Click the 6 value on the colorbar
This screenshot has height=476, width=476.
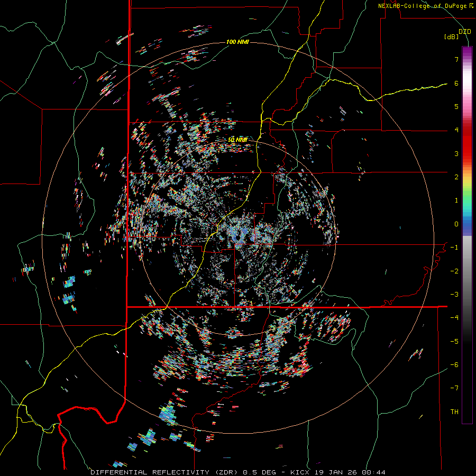tap(456, 83)
